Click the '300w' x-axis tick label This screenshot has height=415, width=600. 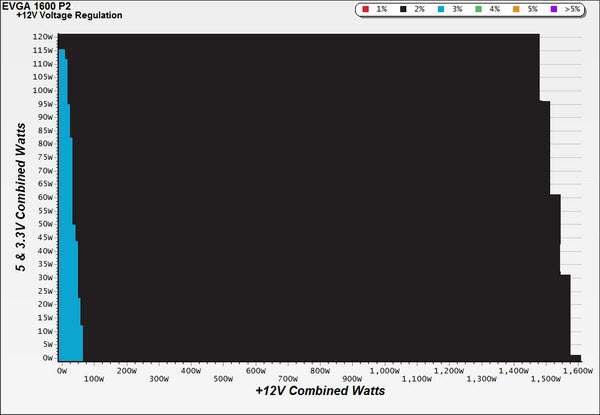click(x=159, y=379)
